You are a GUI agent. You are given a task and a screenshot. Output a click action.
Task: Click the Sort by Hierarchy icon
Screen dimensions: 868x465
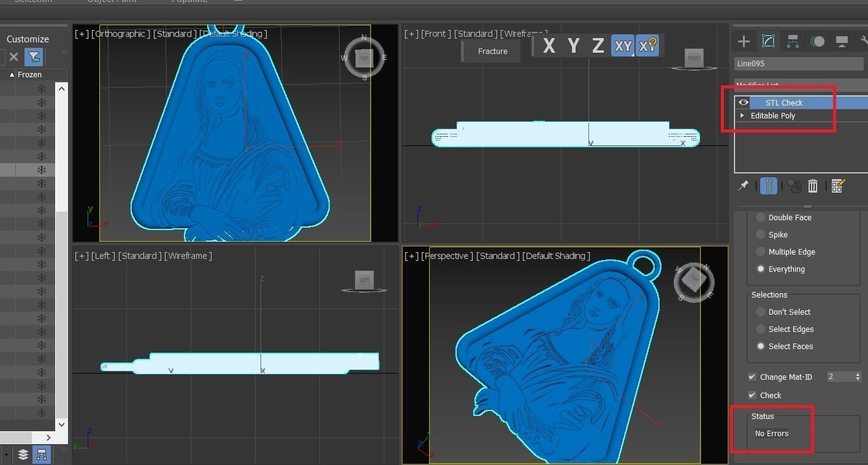(x=42, y=455)
